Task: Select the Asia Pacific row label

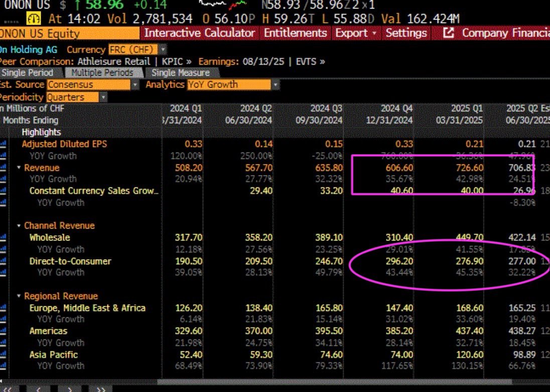Action: pos(53,354)
